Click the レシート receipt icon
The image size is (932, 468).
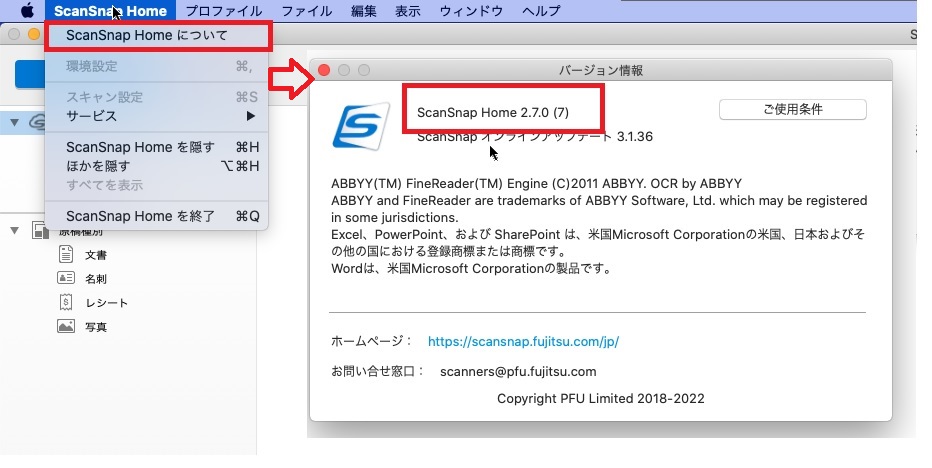tap(65, 302)
